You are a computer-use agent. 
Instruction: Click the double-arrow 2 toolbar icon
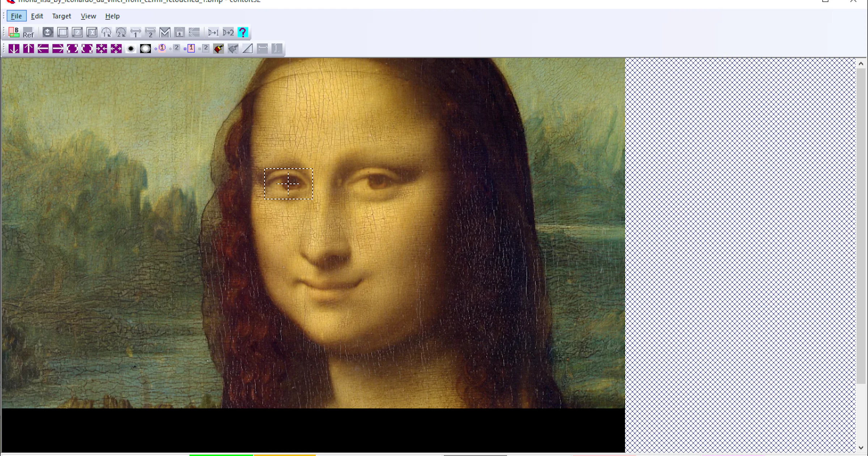point(150,32)
